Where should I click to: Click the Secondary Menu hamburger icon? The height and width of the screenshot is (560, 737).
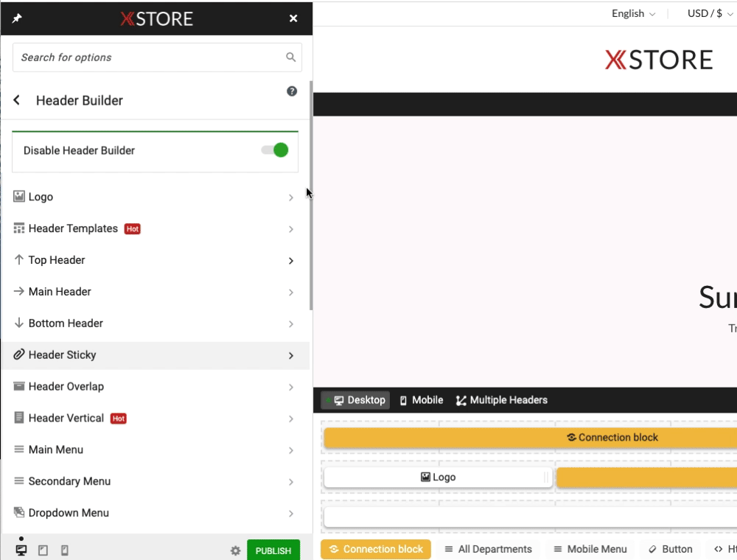pyautogui.click(x=19, y=480)
